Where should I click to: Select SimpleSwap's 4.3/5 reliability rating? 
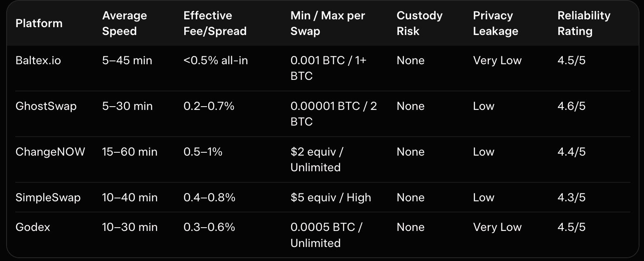[571, 198]
